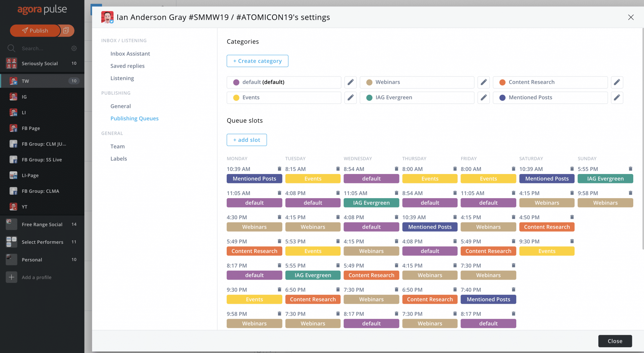Image resolution: width=644 pixels, height=353 pixels.
Task: Delete Wednesday 8:54 AM slot
Action: point(396,169)
